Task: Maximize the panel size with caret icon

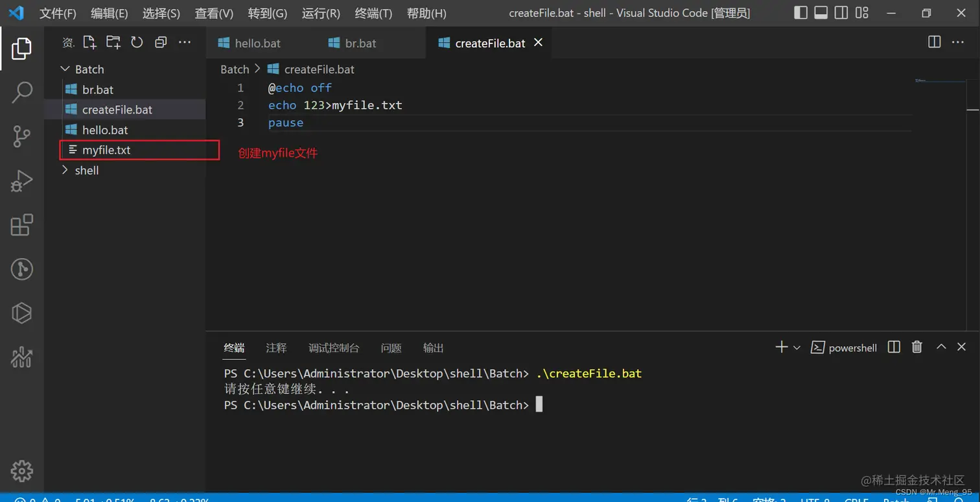Action: 941,347
